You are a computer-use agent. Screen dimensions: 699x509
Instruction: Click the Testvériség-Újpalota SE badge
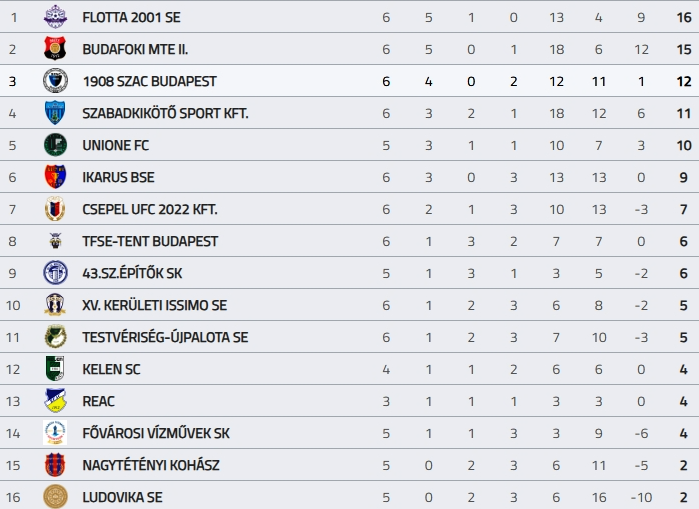(55, 337)
